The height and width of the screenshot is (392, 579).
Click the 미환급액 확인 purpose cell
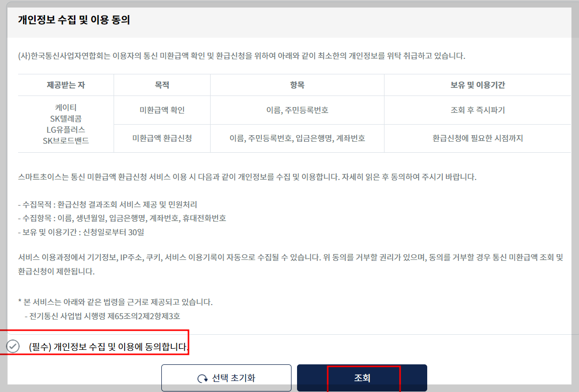coord(161,110)
